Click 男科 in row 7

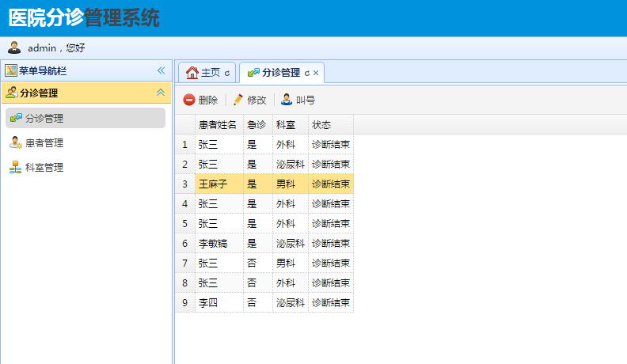tap(286, 263)
